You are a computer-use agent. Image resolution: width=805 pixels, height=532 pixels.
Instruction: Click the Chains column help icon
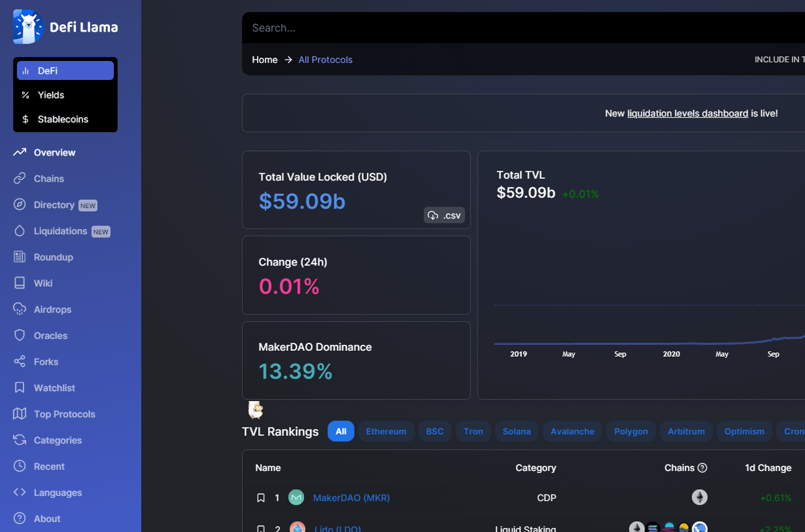point(702,468)
